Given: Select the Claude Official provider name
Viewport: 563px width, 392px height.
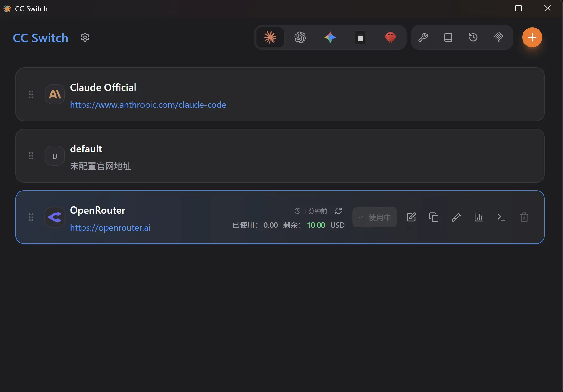Looking at the screenshot, I should [103, 87].
